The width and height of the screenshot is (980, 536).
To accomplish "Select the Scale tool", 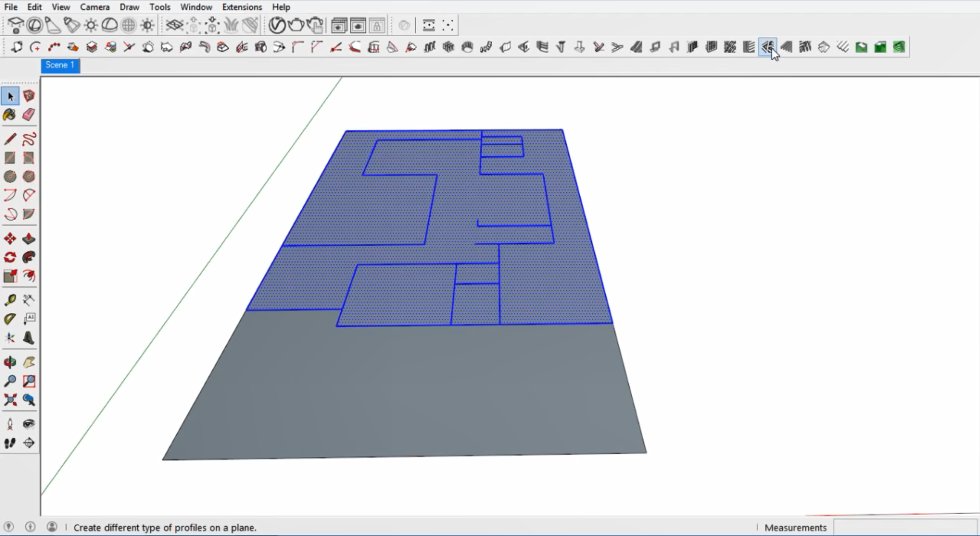I will click(x=10, y=276).
